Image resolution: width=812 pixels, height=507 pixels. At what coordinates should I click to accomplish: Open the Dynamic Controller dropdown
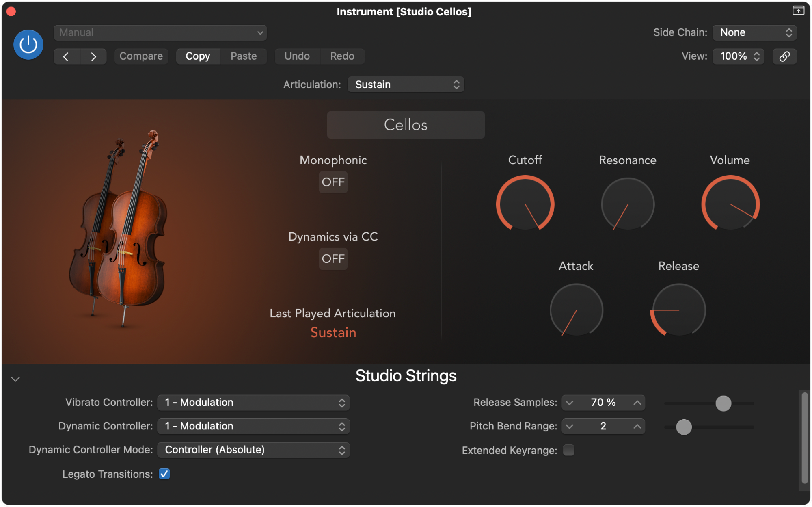click(x=254, y=426)
